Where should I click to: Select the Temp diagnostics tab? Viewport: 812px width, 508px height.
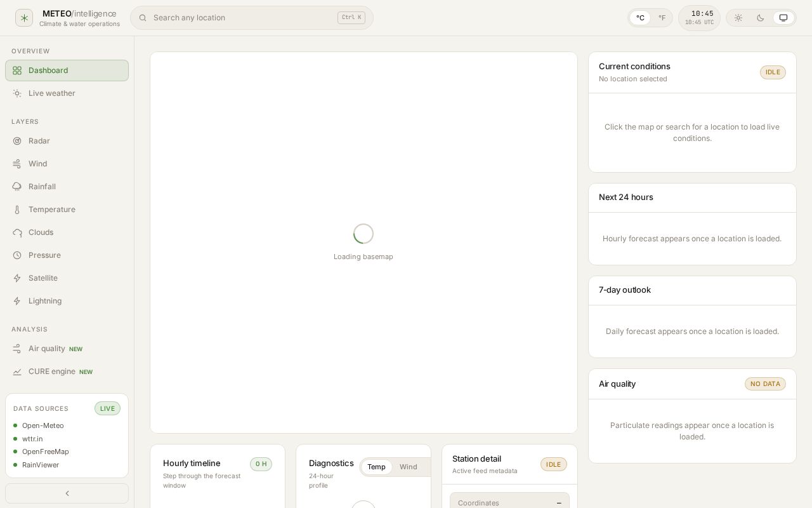[x=376, y=467]
